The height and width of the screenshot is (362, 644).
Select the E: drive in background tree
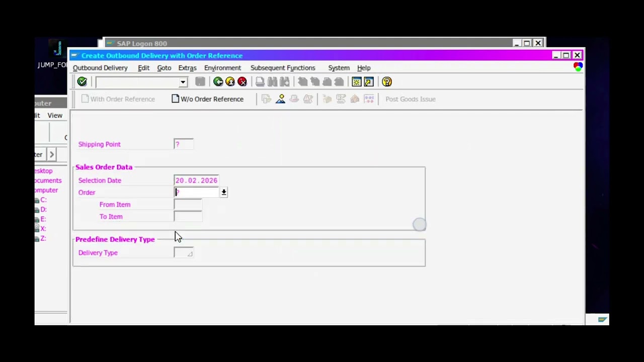43,219
